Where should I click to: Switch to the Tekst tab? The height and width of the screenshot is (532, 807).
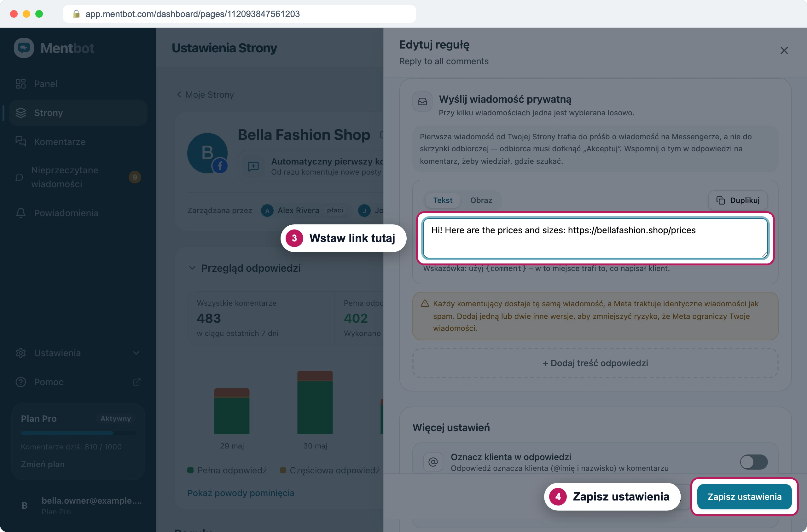[443, 200]
